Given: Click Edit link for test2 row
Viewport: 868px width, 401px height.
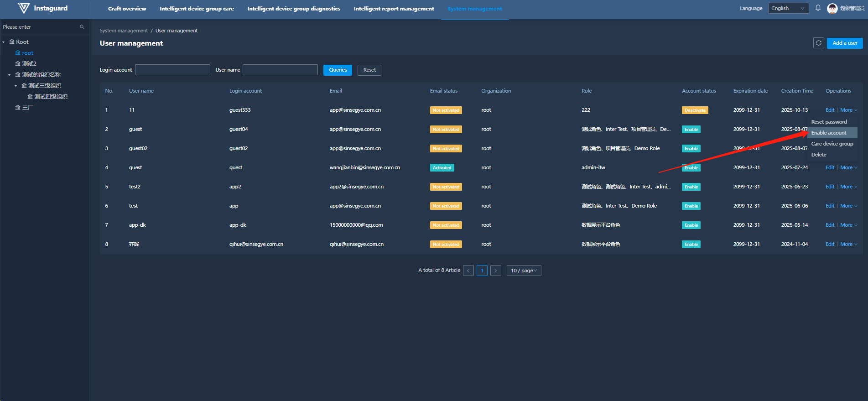Looking at the screenshot, I should (830, 187).
